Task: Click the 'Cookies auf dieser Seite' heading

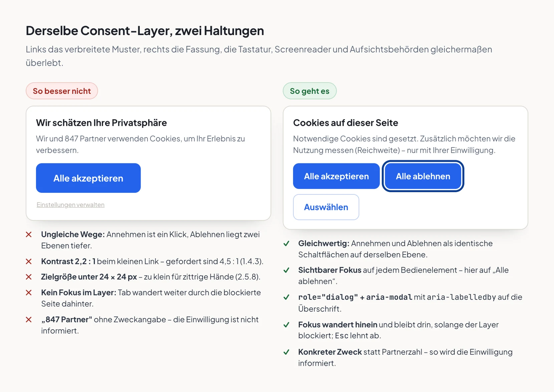Action: tap(345, 123)
